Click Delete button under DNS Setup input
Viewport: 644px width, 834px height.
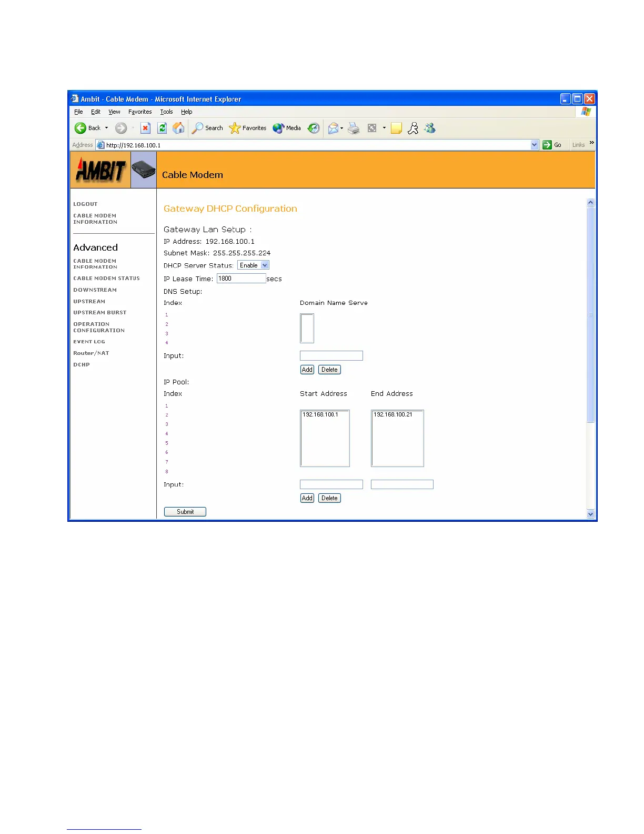coord(329,370)
